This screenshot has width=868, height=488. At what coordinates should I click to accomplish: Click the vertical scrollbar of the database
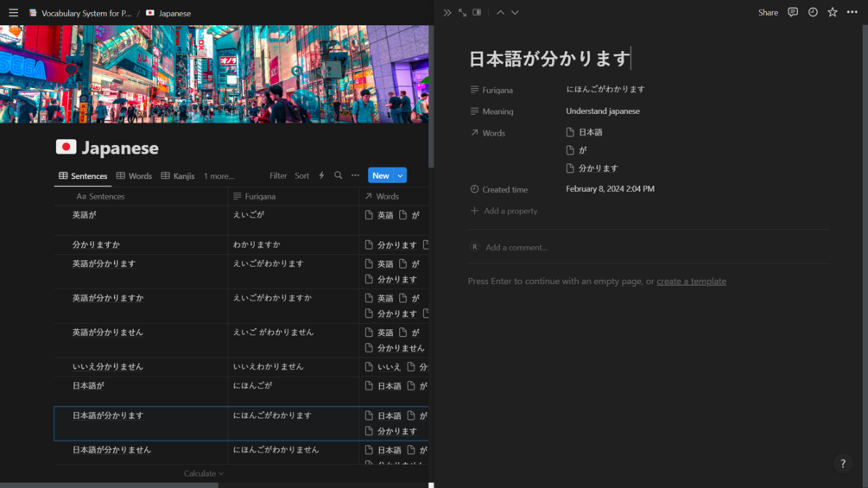click(431, 96)
